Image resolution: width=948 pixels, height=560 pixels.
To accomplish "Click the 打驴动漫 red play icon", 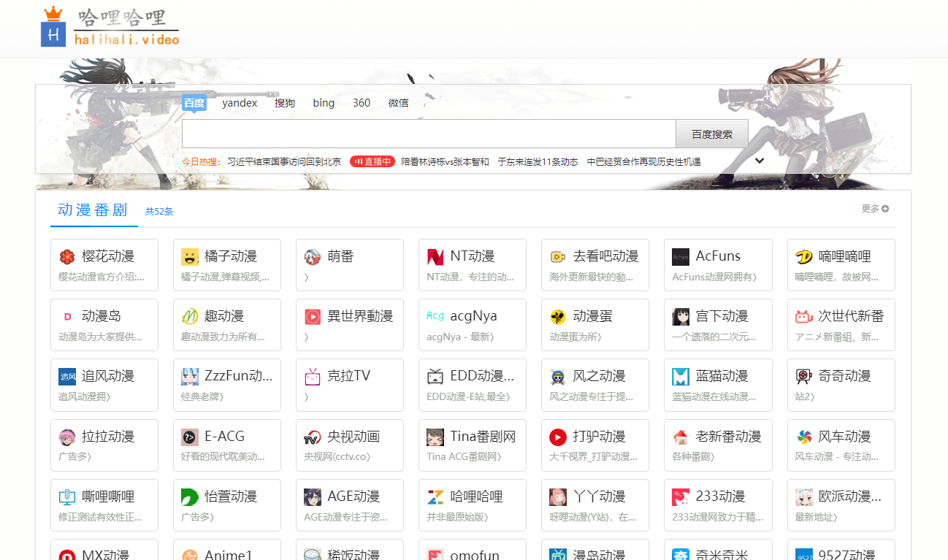I will (558, 437).
